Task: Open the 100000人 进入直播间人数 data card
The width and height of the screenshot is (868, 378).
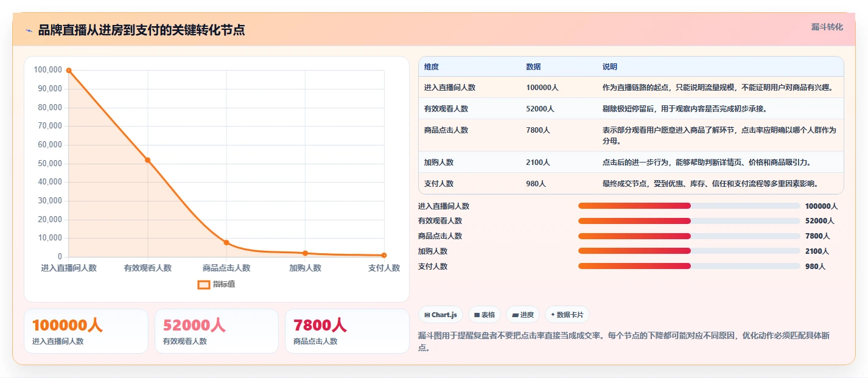Action: click(86, 331)
